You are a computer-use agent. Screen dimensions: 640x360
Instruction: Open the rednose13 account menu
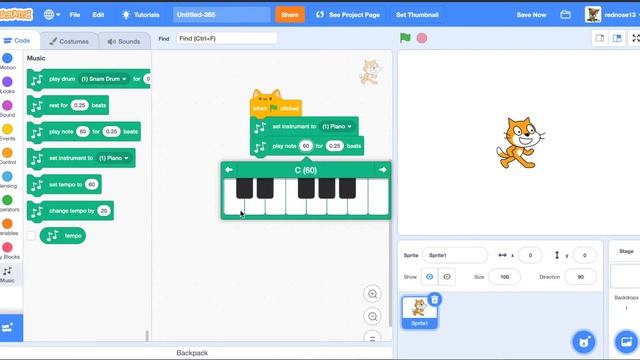(x=611, y=15)
